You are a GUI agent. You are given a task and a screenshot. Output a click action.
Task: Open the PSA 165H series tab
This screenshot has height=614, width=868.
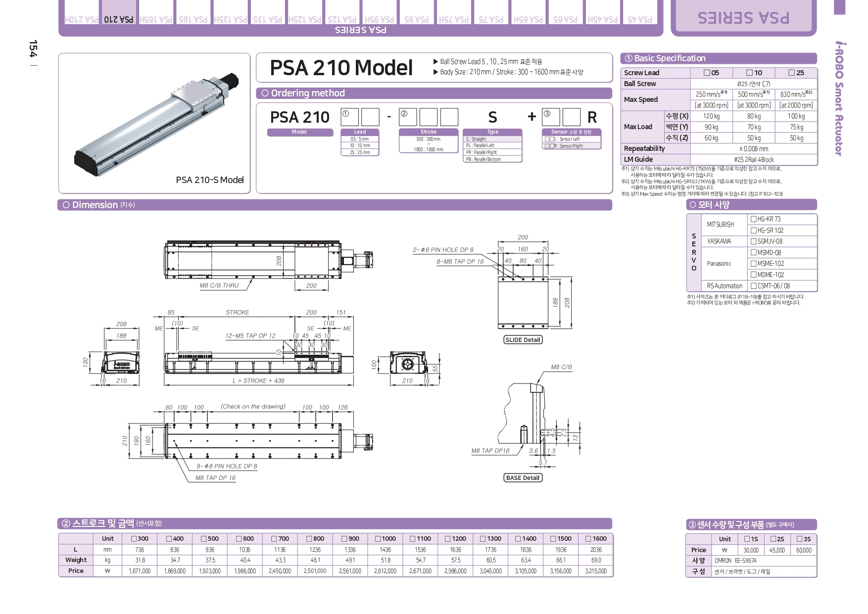tap(156, 13)
